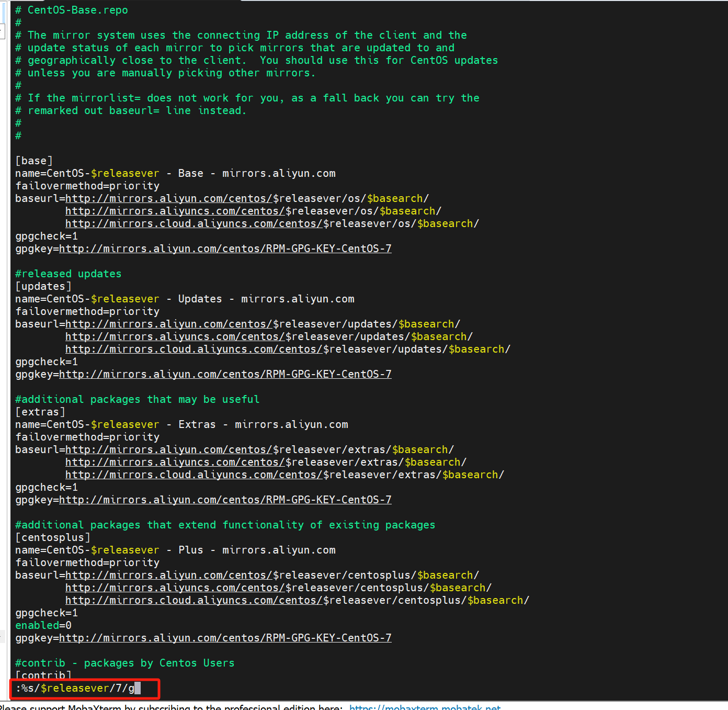Click the "#additional packages that extend functionality" comment

(225, 525)
